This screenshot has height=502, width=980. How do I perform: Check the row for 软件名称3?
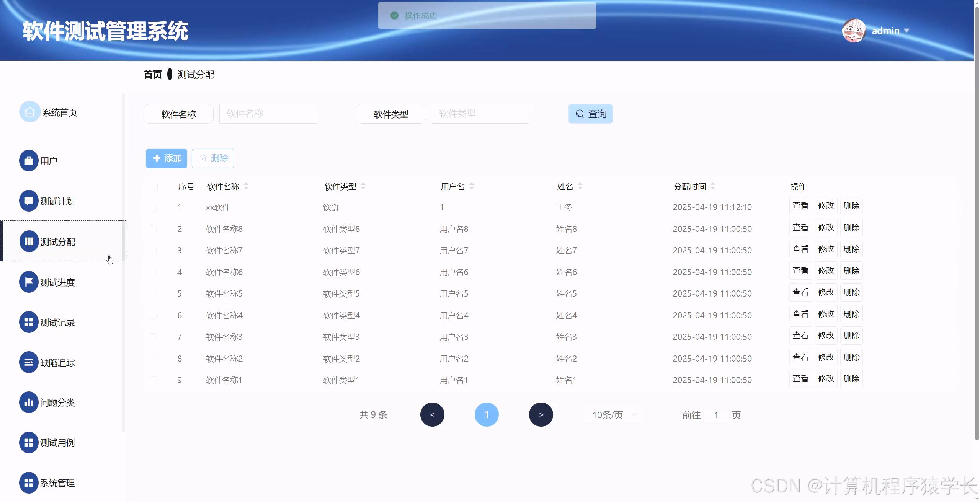pos(153,337)
